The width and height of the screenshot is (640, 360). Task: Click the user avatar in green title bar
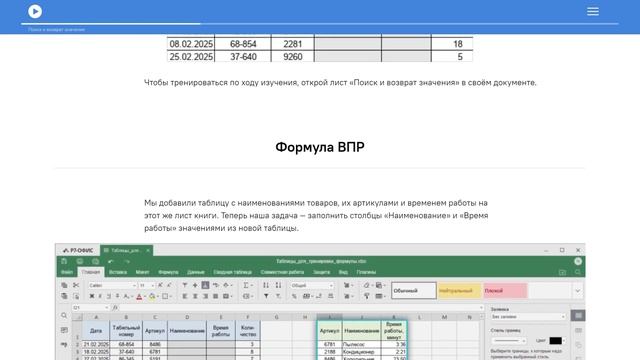coord(578,261)
